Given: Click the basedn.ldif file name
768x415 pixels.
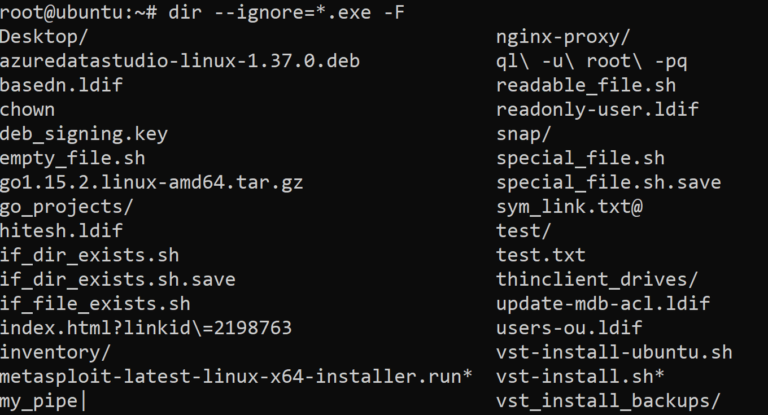Looking at the screenshot, I should point(61,85).
